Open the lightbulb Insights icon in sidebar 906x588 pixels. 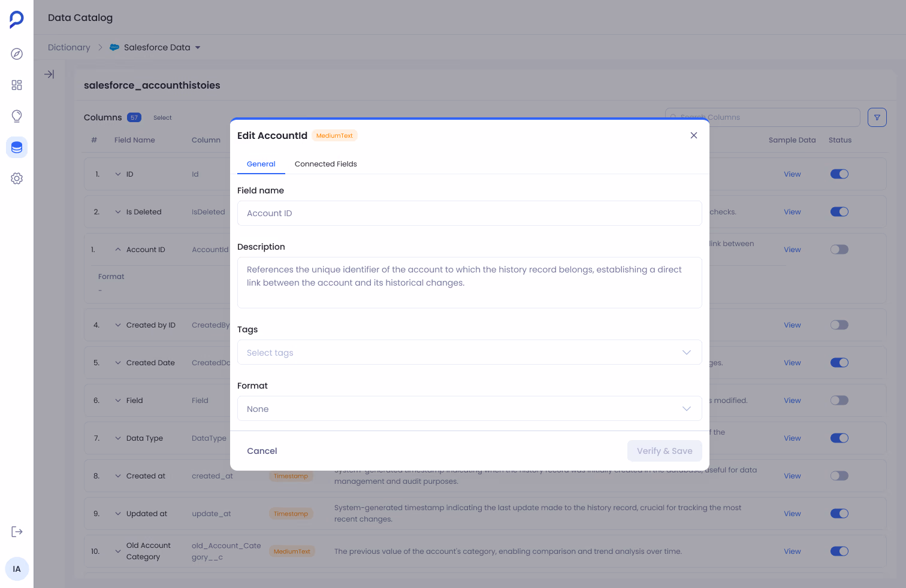[17, 116]
